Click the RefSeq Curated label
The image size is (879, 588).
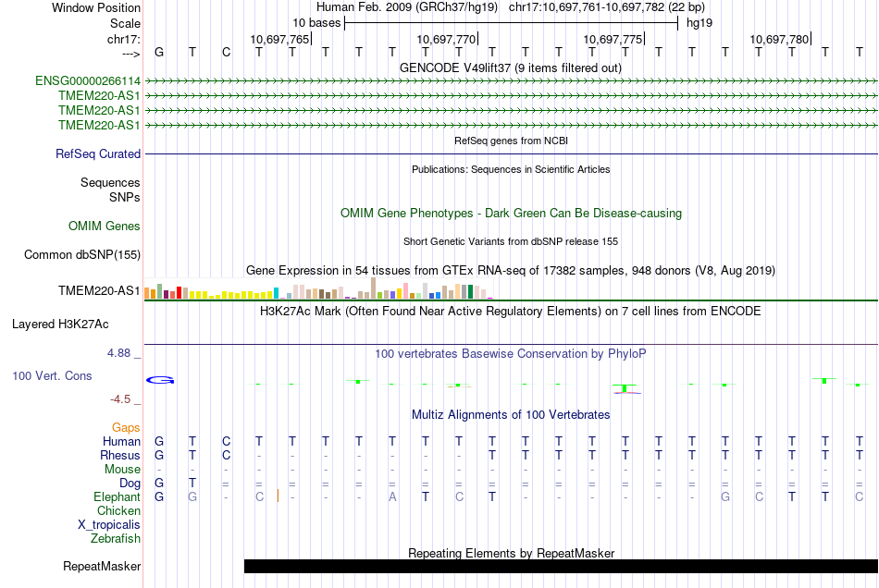[x=97, y=154]
